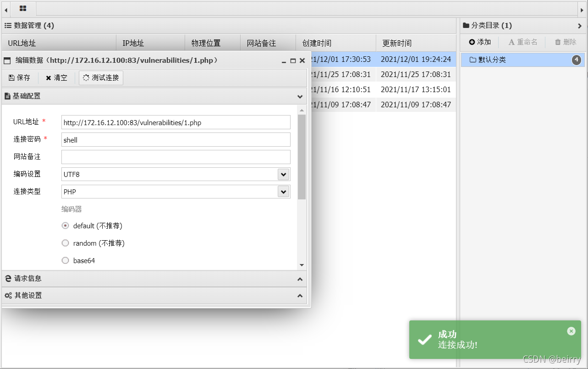This screenshot has height=369, width=588.
Task: Open the home grid tab icon
Action: pyautogui.click(x=23, y=8)
